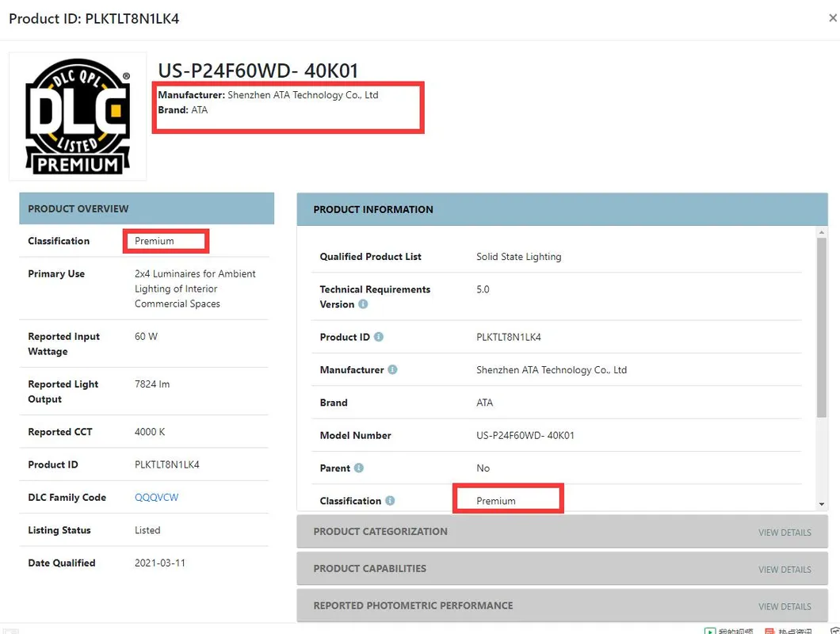
Task: Click View Details for Product Capabilities
Action: pos(785,569)
